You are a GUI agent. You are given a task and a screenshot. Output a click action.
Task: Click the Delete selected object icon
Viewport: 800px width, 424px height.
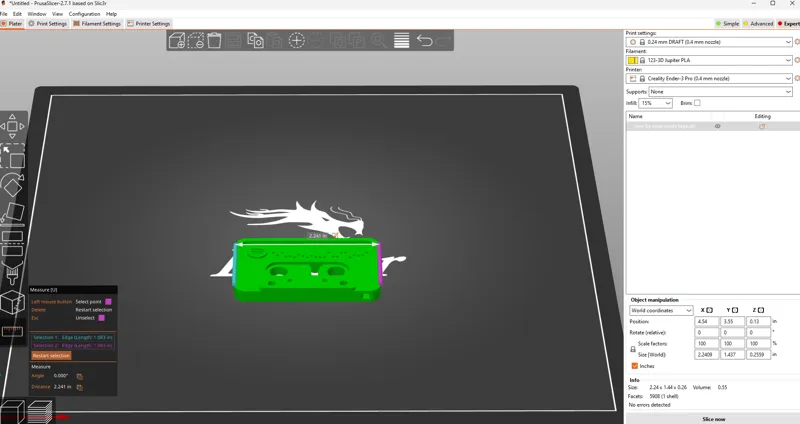(x=195, y=40)
